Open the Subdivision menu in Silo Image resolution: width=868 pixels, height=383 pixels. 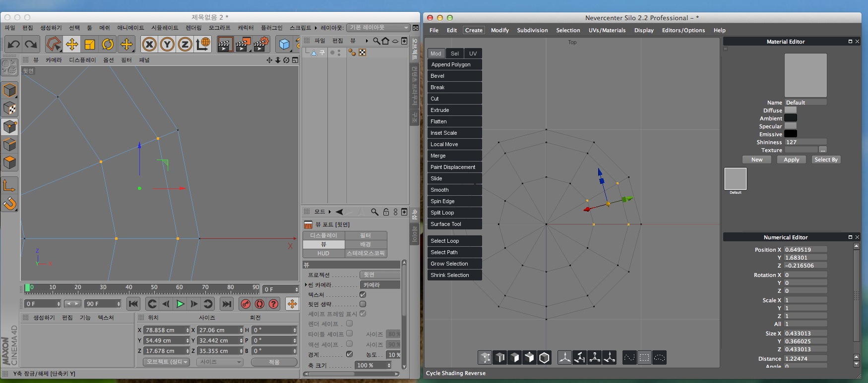tap(532, 30)
